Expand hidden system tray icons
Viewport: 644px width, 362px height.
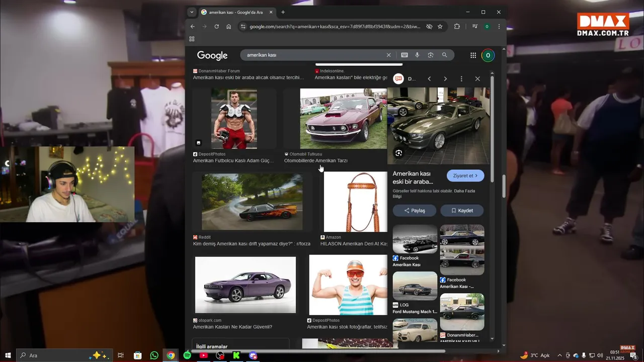point(559,355)
